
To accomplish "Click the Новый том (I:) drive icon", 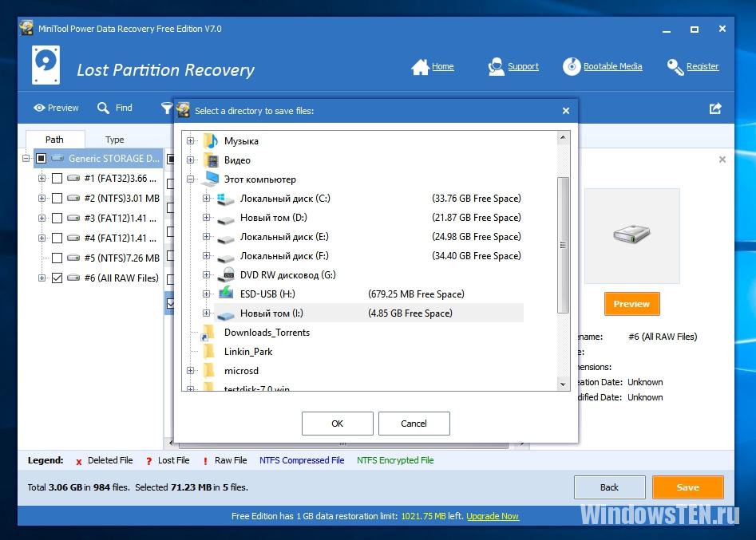I will pos(226,315).
